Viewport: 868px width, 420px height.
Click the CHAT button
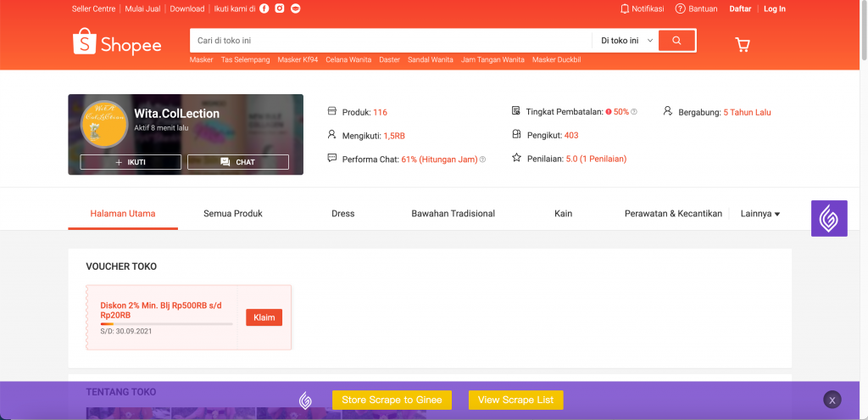click(238, 162)
